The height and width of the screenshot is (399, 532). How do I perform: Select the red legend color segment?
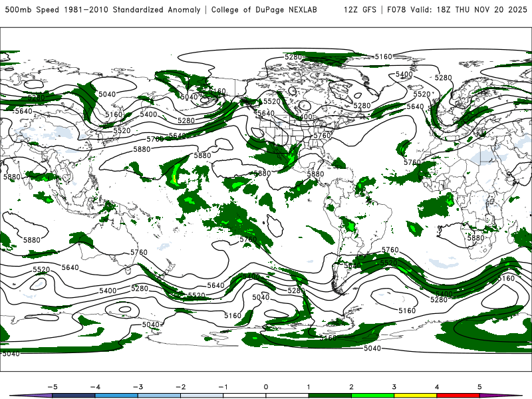click(458, 396)
